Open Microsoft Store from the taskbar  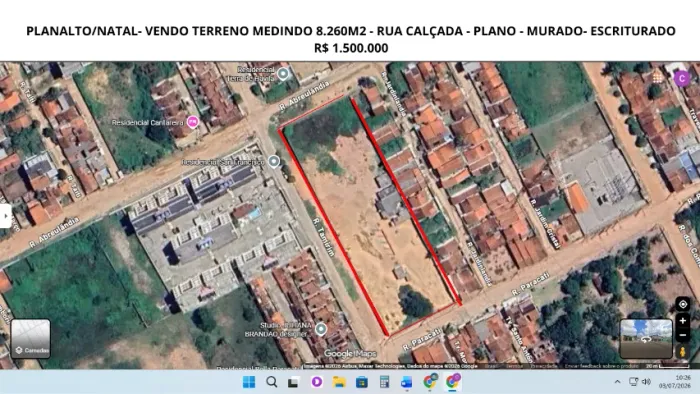click(362, 382)
